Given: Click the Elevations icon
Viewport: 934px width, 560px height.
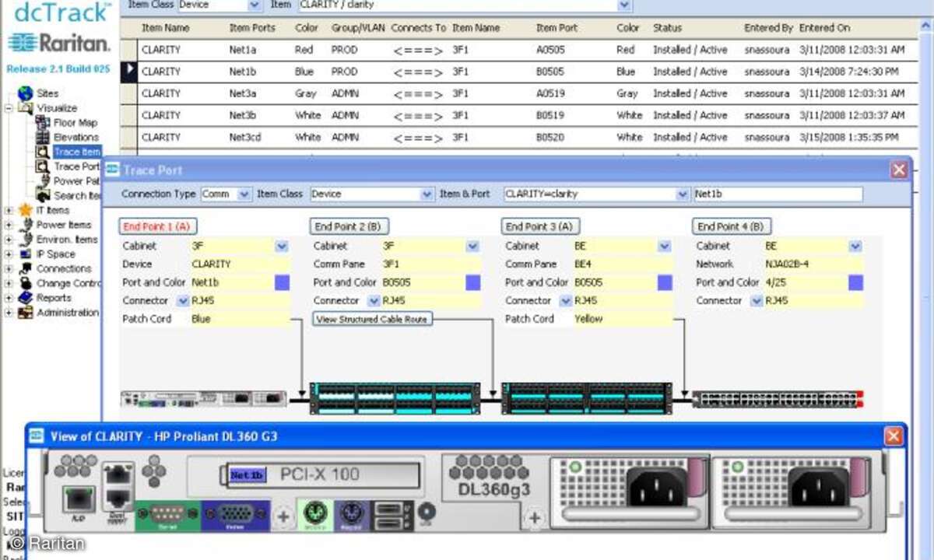Looking at the screenshot, I should [42, 138].
